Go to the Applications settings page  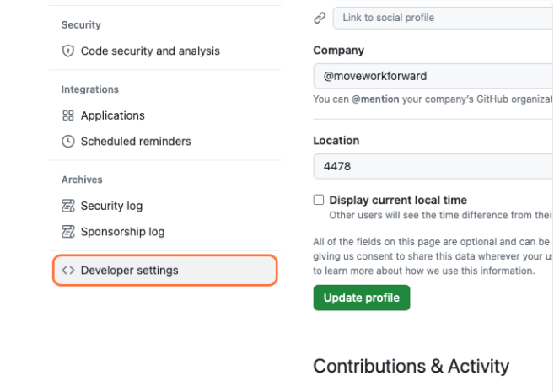(113, 116)
